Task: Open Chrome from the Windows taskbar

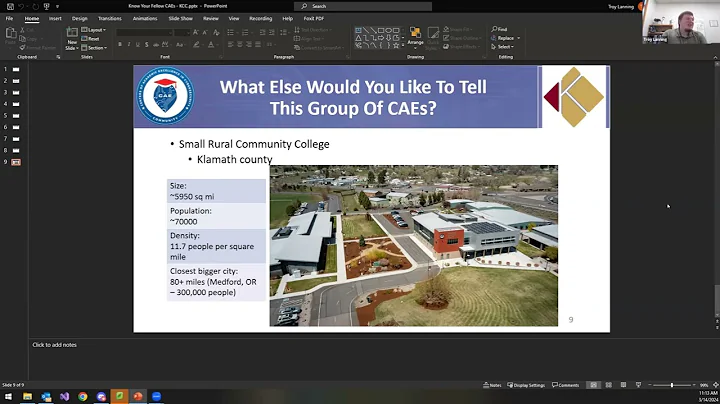Action: point(83,397)
